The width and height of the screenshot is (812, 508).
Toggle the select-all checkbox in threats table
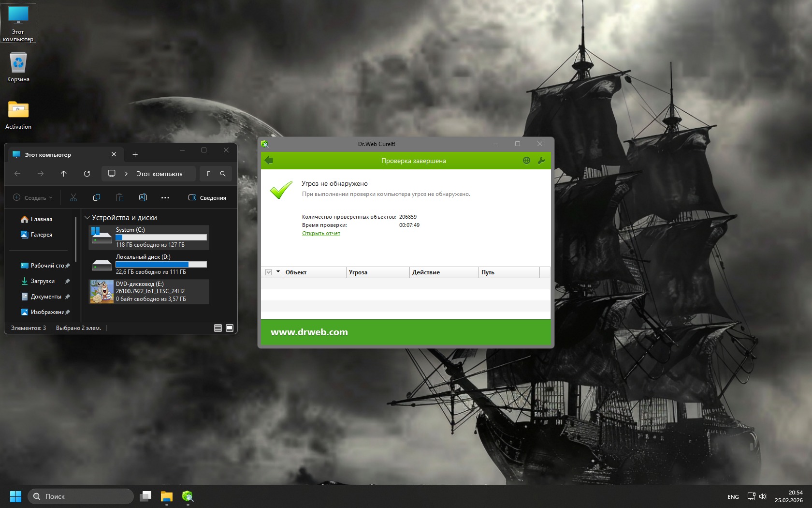[x=269, y=272]
